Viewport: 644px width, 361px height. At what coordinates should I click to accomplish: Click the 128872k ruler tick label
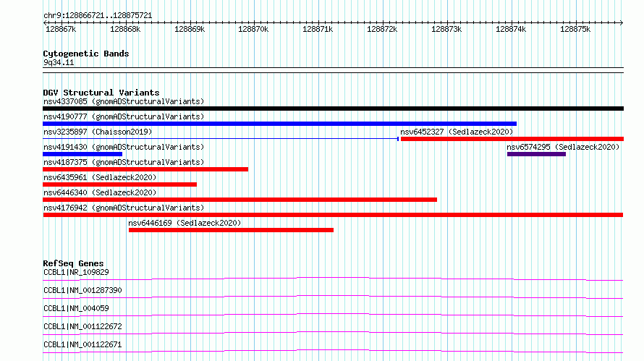(382, 29)
